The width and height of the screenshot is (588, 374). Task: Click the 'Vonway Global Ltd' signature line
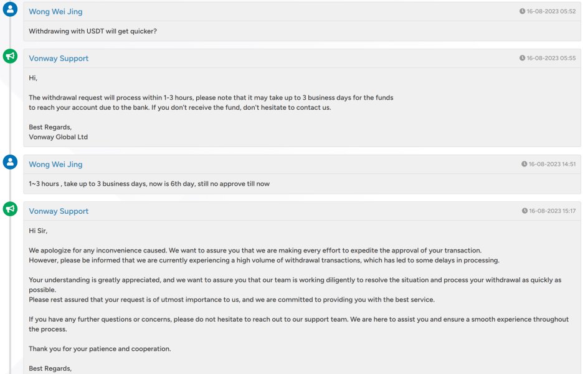[58, 137]
